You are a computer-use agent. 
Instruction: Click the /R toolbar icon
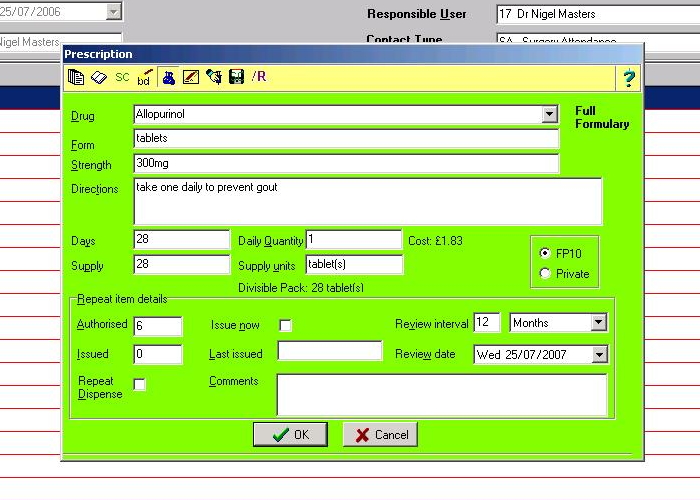click(259, 77)
